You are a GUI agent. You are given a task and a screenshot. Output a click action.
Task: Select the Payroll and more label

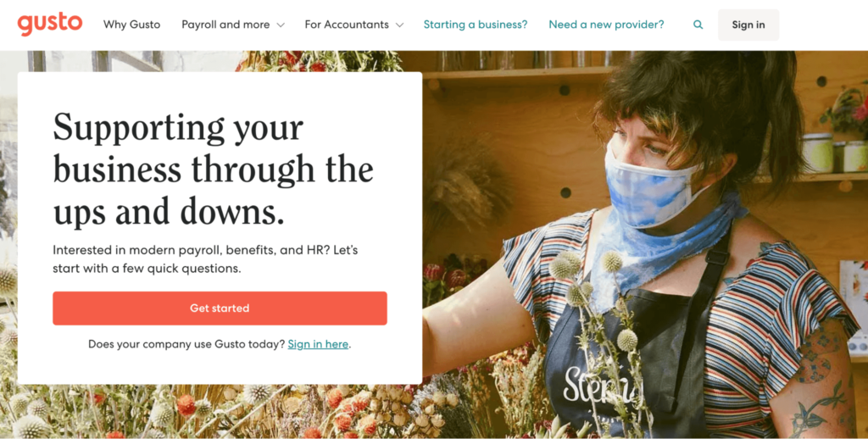(225, 25)
